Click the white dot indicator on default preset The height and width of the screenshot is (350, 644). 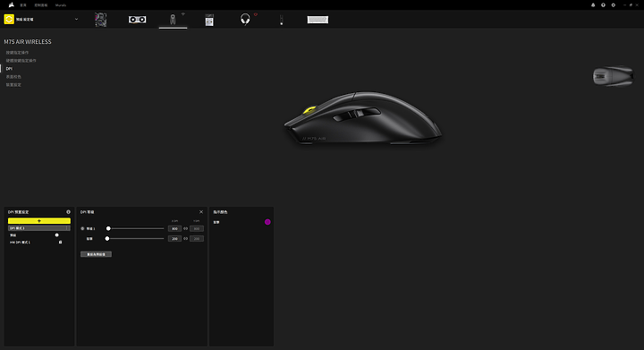coord(56,235)
